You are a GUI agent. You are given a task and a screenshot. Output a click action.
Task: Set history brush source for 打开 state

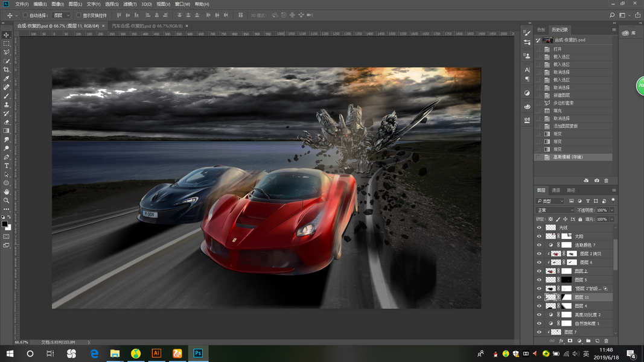coord(538,49)
